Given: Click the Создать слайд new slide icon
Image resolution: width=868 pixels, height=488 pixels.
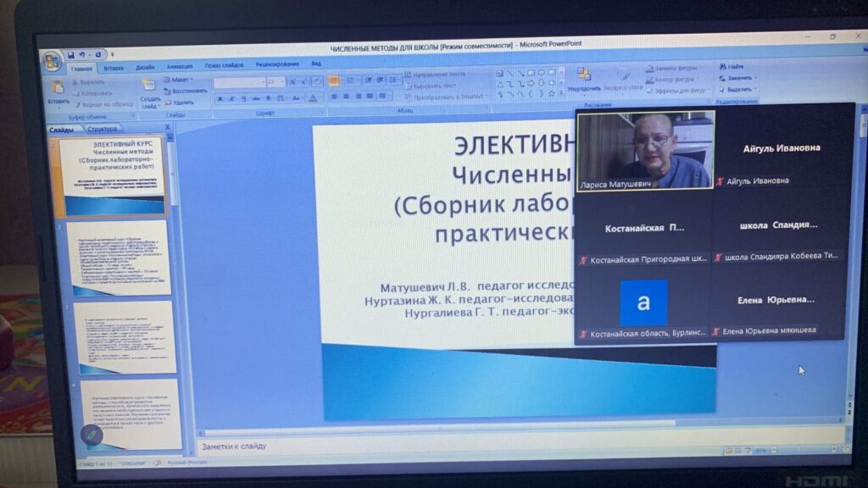Looking at the screenshot, I should pyautogui.click(x=148, y=86).
